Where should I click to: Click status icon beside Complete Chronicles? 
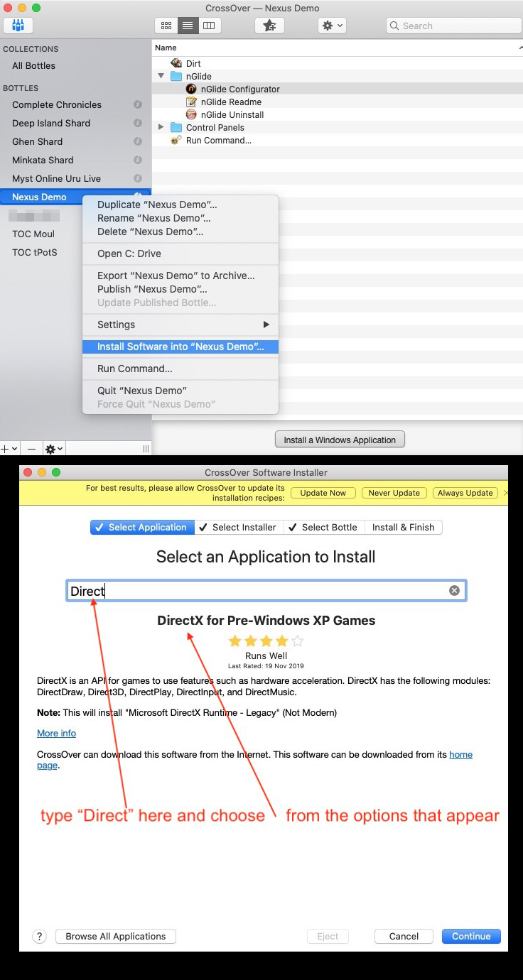138,104
